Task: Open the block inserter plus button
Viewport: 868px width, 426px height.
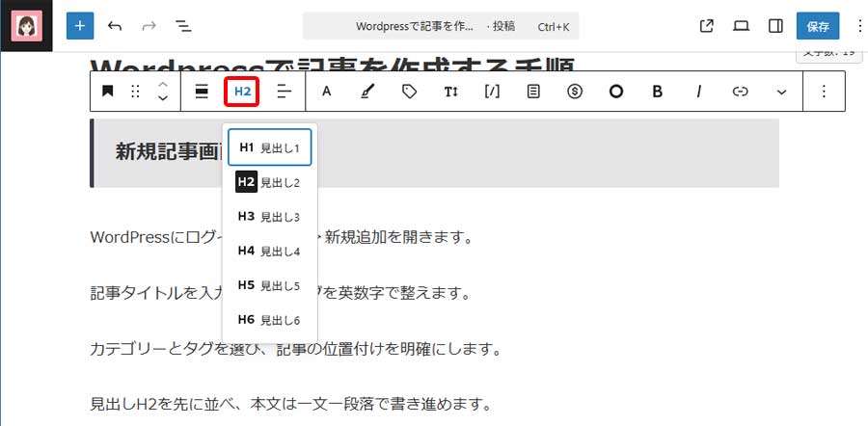Action: pos(80,26)
